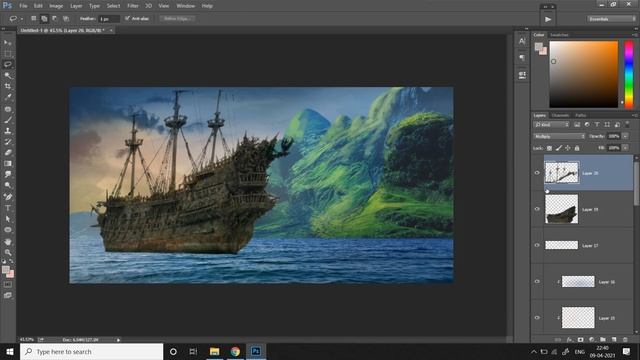Open the Color panel flyout menu
The width and height of the screenshot is (640, 360).
pyautogui.click(x=635, y=35)
